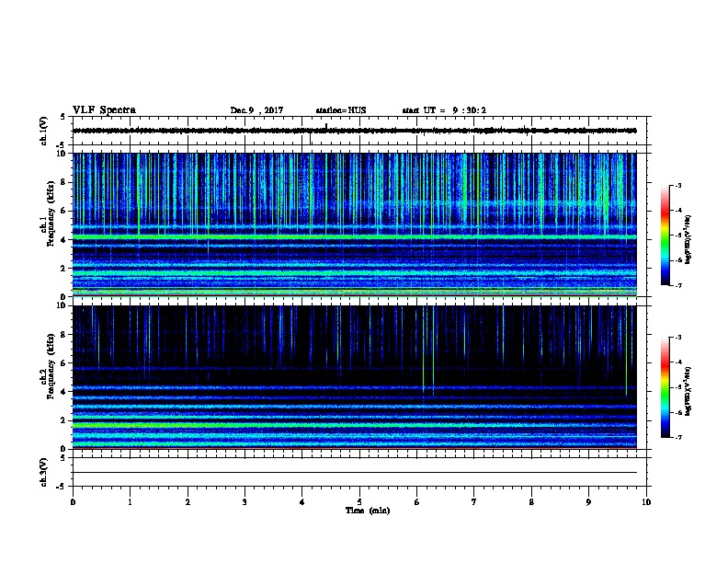Click the 'Dec. 9, 2017' date label
The width and height of the screenshot is (728, 563).
click(x=256, y=110)
